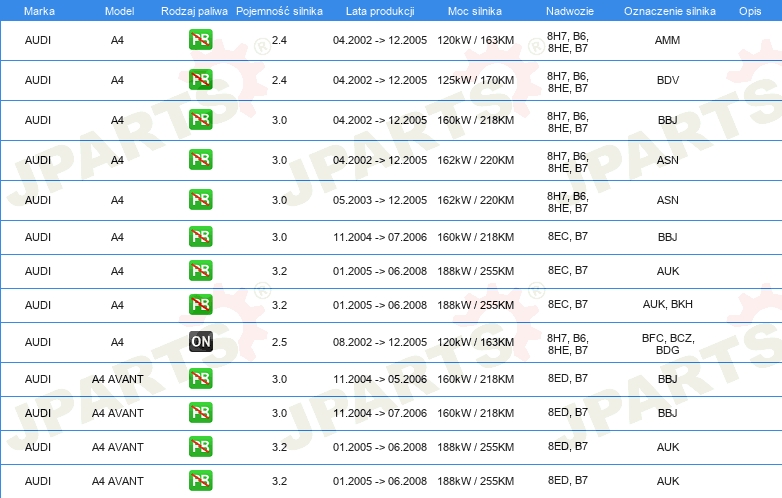
Task: Click the petrol icon in the A4 160kW 04.2002 BBJ row
Action: pyautogui.click(x=200, y=120)
